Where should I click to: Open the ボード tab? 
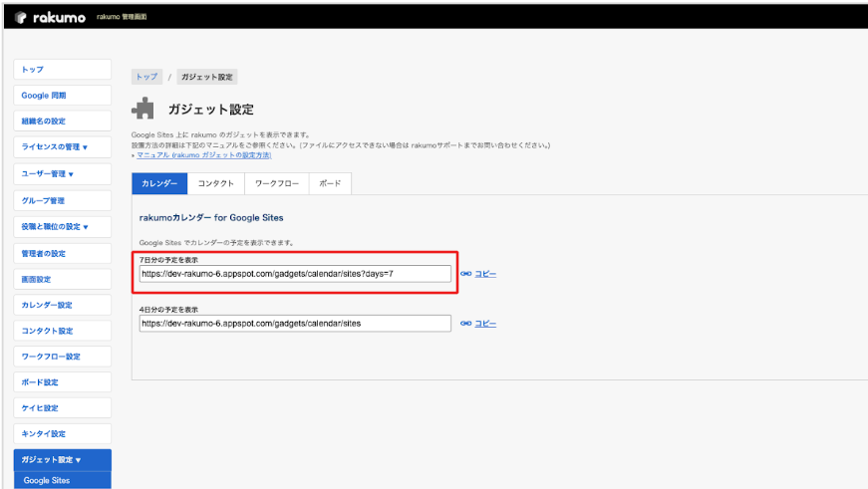coord(330,184)
